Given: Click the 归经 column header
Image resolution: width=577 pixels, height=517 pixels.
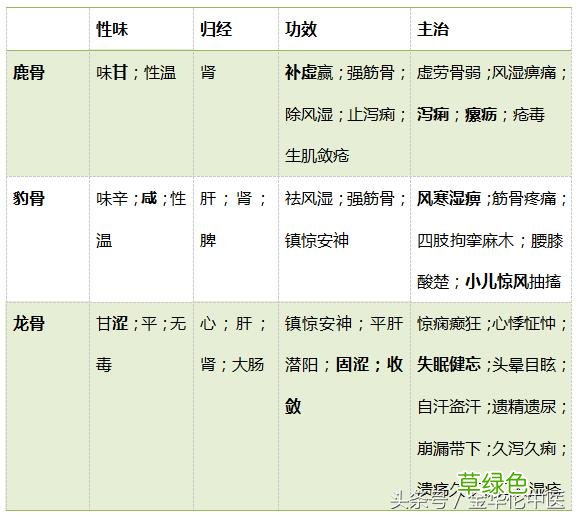Looking at the screenshot, I should [x=216, y=29].
